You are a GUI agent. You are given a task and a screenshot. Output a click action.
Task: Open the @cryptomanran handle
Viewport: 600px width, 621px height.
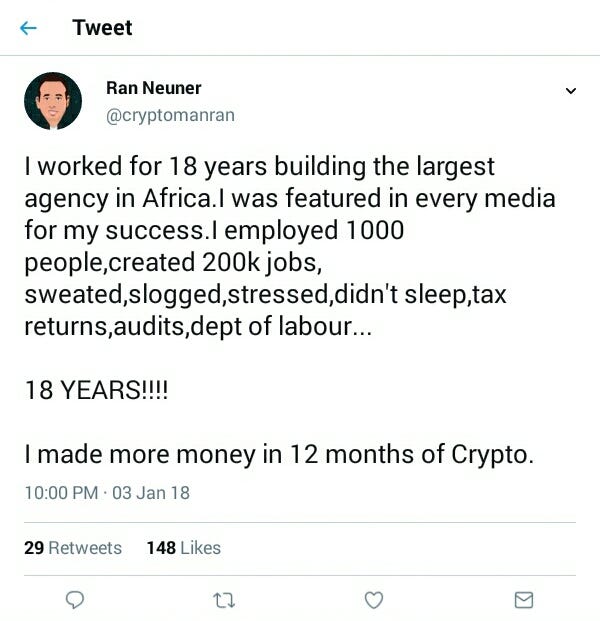(x=170, y=115)
